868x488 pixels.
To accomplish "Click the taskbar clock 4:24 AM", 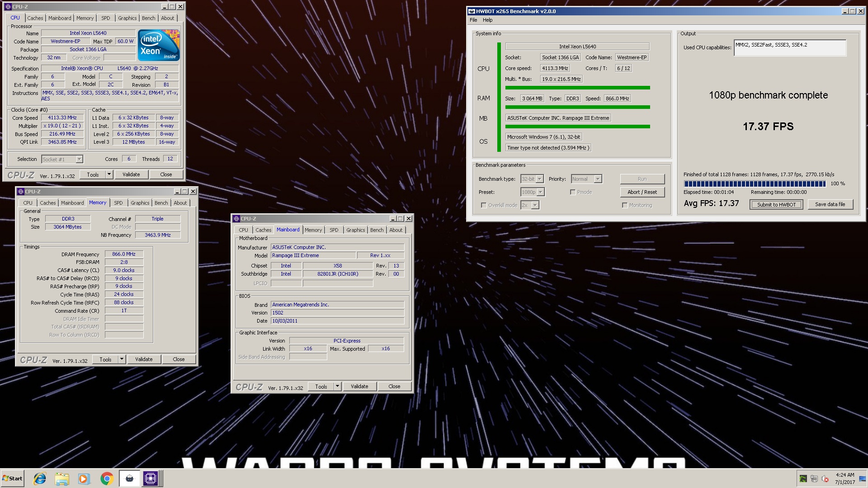I will [x=845, y=475].
